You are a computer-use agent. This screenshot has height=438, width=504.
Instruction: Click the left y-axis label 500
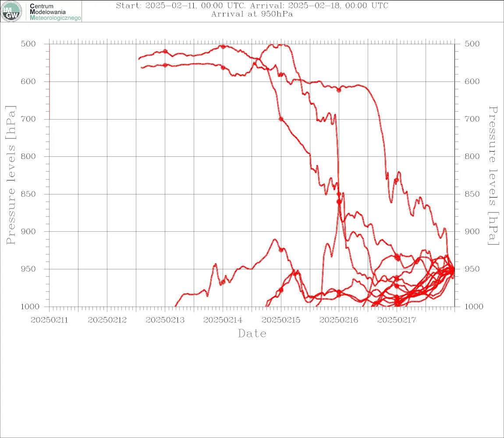pyautogui.click(x=28, y=44)
